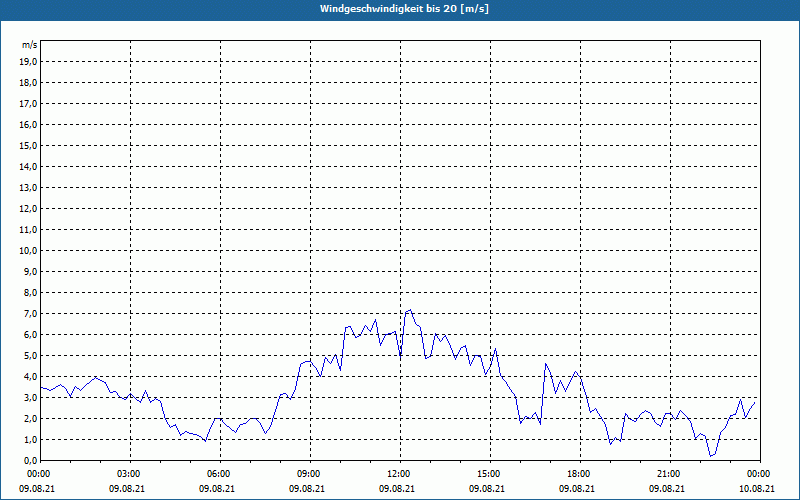Click the 12:00 time axis label

click(x=399, y=473)
